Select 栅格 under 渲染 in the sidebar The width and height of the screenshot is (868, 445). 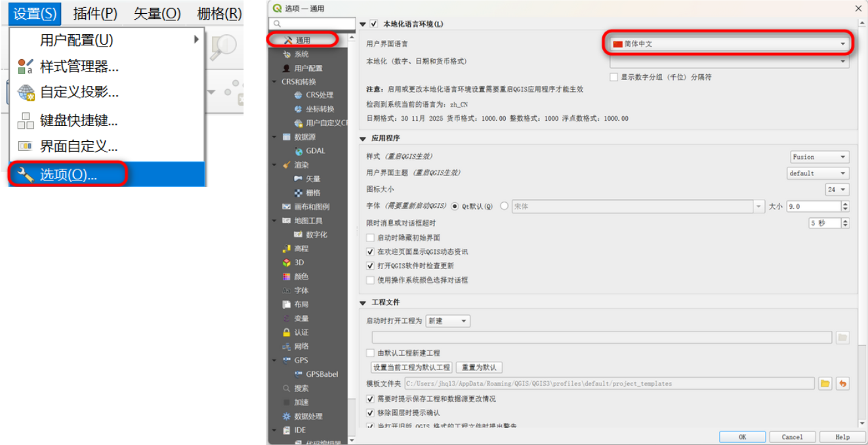(313, 193)
